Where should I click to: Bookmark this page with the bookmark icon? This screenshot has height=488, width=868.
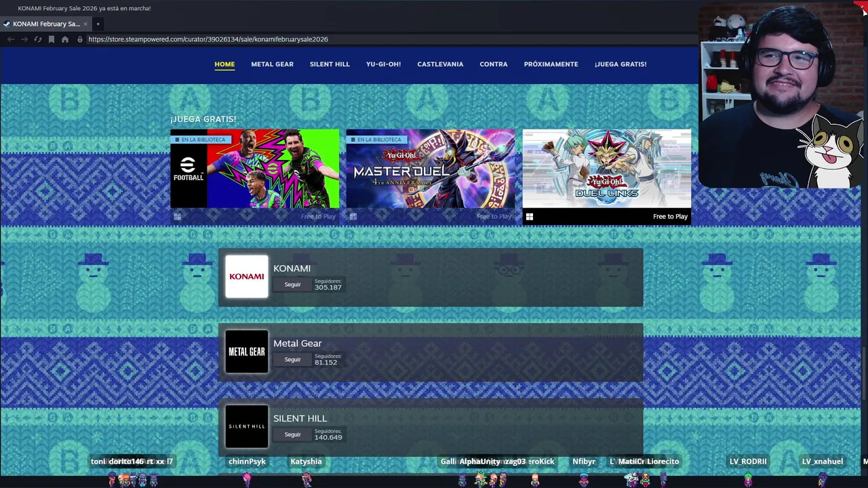tap(52, 39)
